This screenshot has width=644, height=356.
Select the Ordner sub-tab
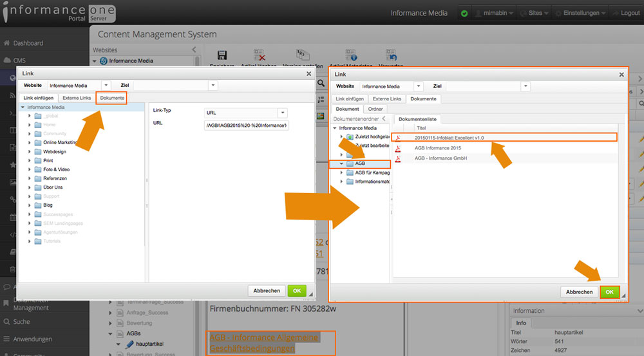pos(375,109)
